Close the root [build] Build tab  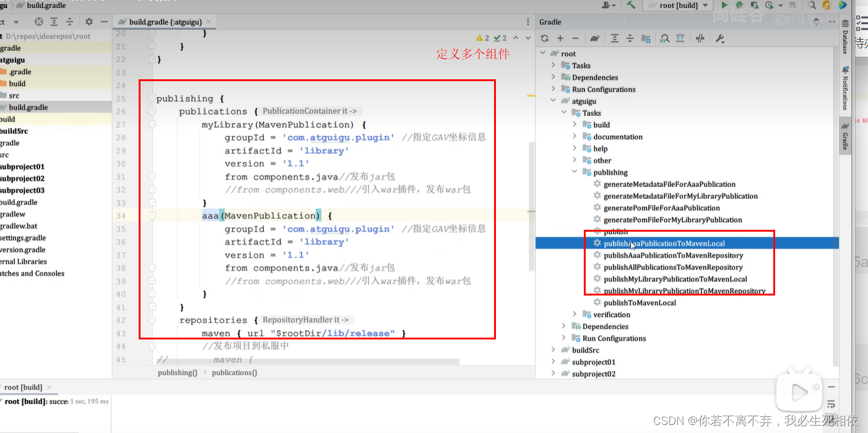pos(50,387)
